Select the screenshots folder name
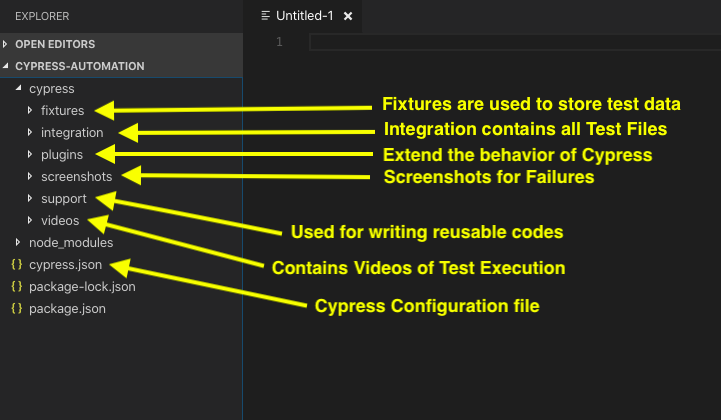This screenshot has height=420, width=721. pos(77,177)
